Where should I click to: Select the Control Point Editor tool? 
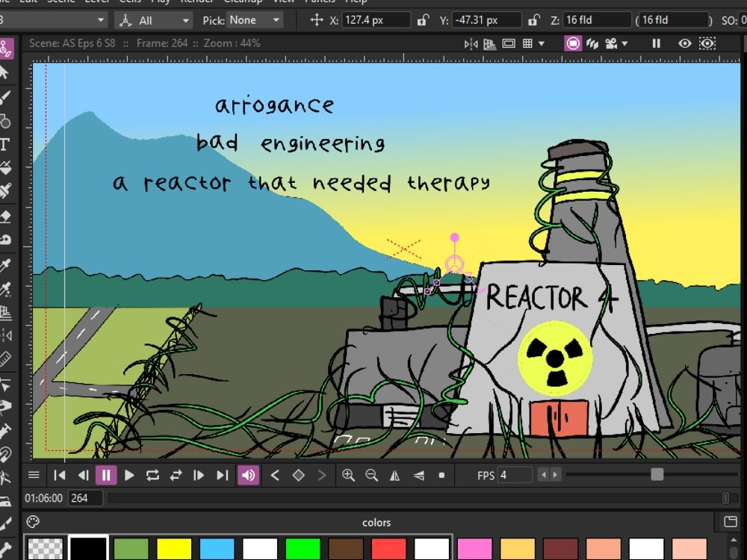pos(4,385)
